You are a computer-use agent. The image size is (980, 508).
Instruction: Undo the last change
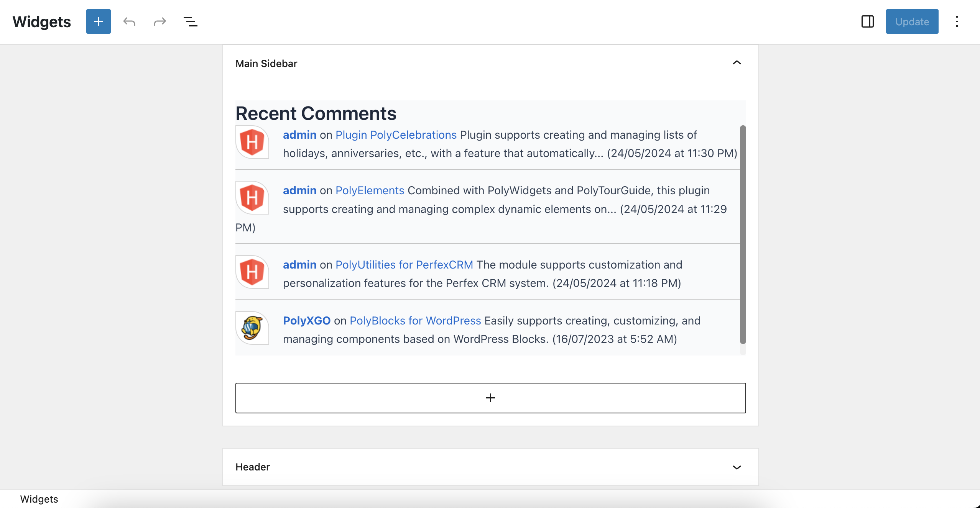click(x=129, y=21)
